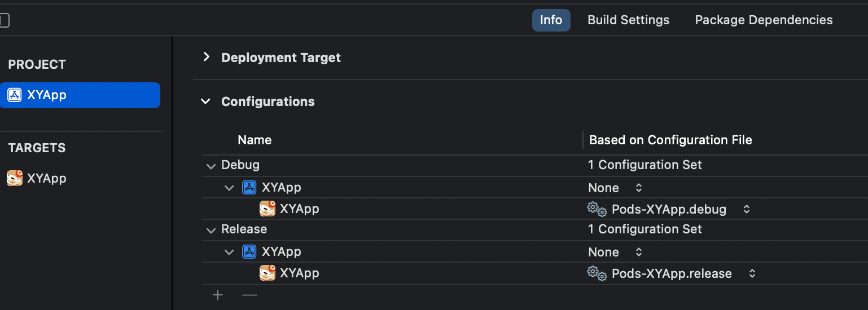Click gear icon beside Pods-XYApp.debug

tap(597, 209)
